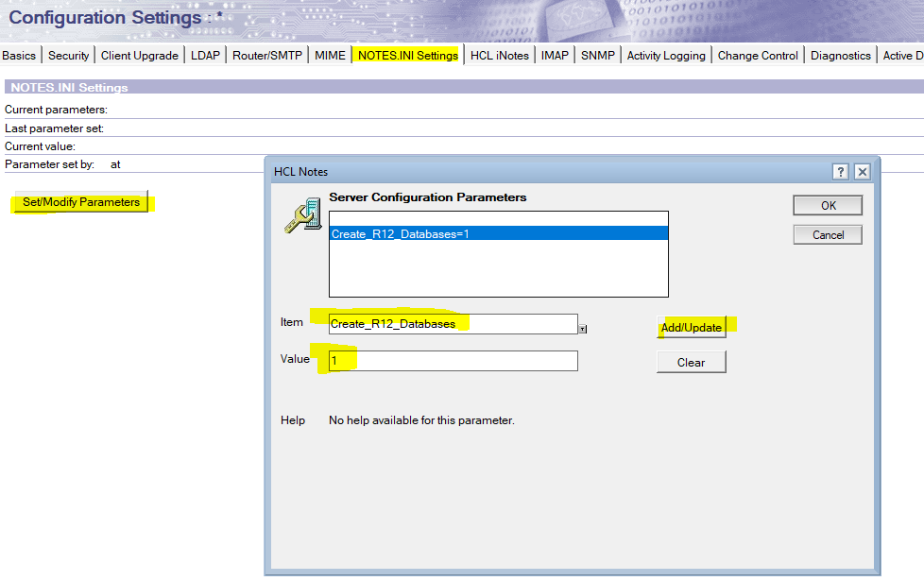Click the Set/Modify Parameters button
Image resolution: width=924 pixels, height=581 pixels.
pyautogui.click(x=81, y=202)
